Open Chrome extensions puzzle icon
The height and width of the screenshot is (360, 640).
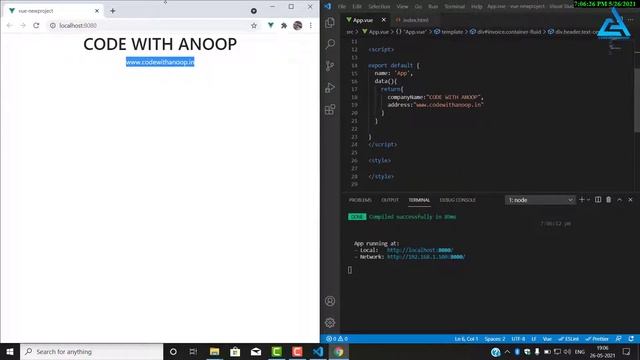tap(284, 25)
